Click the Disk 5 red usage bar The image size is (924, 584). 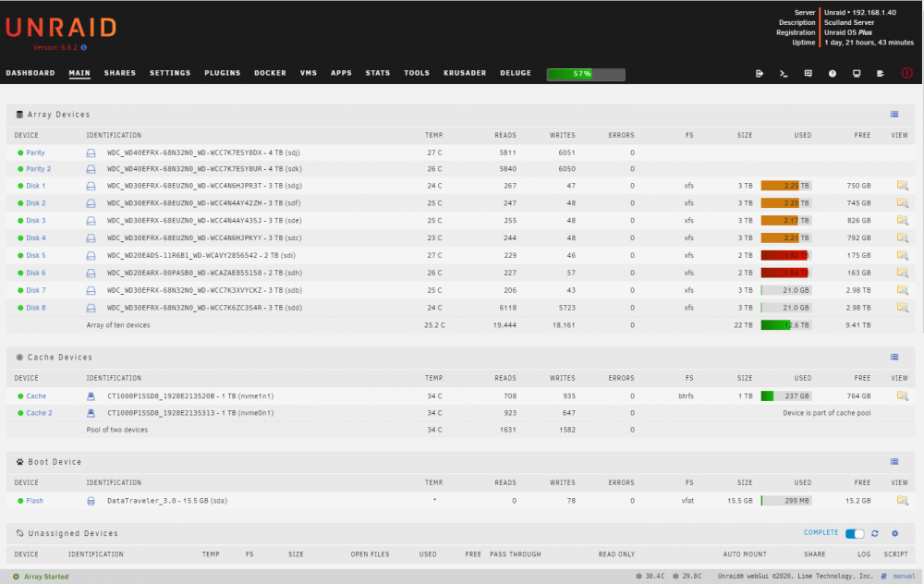pos(786,255)
